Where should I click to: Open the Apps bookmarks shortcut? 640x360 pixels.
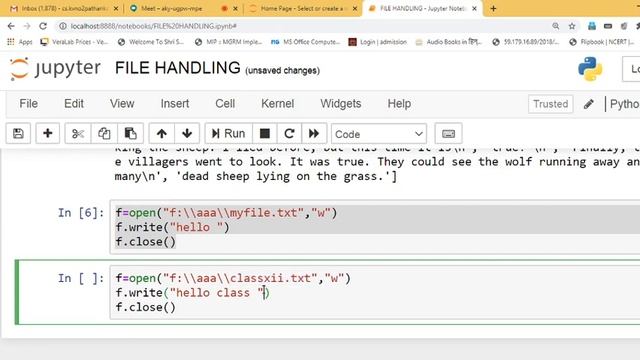click(20, 42)
